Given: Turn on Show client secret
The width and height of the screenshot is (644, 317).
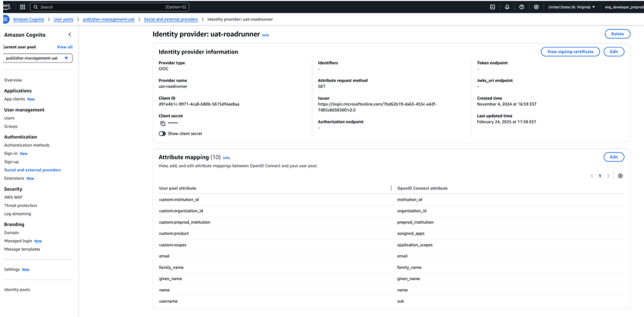Looking at the screenshot, I should click(162, 133).
